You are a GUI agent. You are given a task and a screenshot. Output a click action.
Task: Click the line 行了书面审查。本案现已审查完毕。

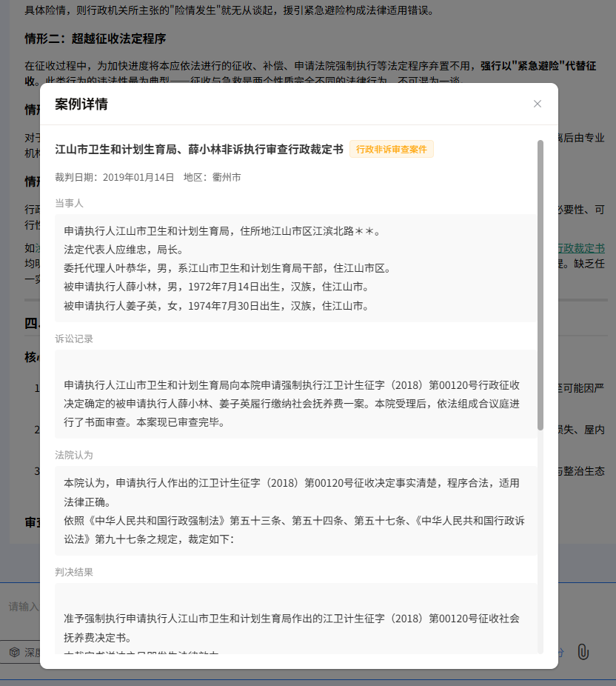pos(146,422)
